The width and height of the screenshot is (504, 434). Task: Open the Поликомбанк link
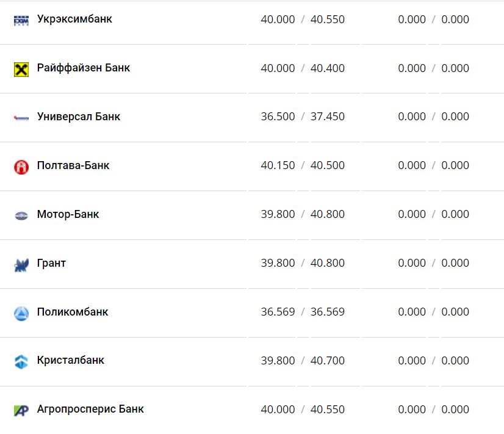(73, 312)
